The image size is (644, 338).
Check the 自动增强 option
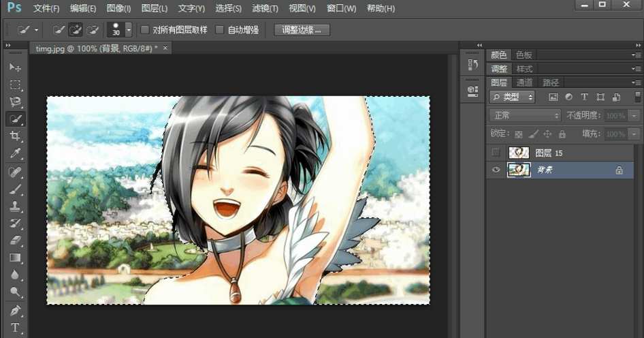coord(220,30)
